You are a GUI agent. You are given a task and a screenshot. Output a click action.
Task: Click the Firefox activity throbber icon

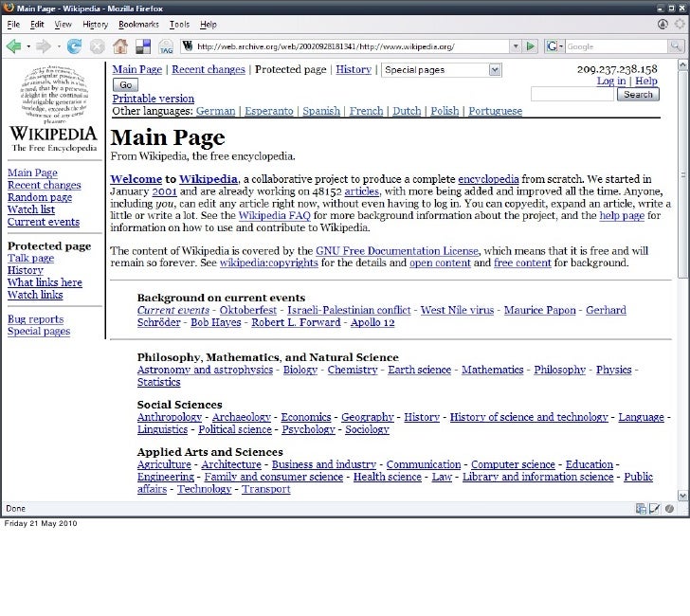pos(680,25)
